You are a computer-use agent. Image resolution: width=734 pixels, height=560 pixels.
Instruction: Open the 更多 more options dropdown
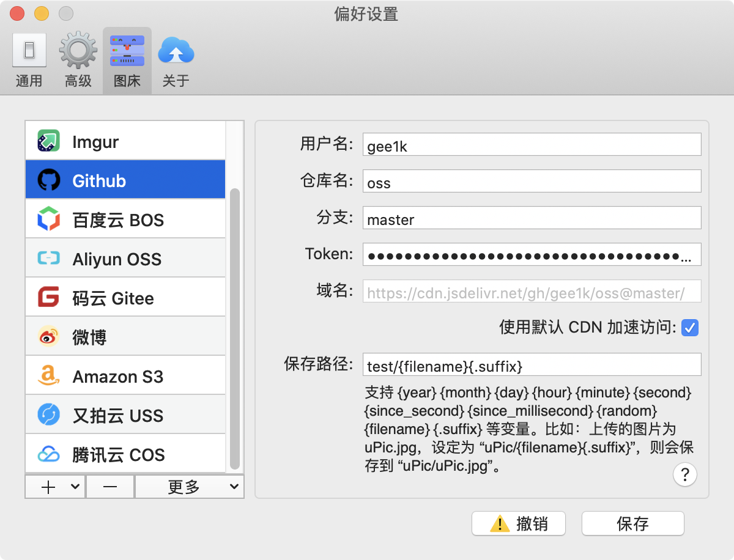point(189,487)
